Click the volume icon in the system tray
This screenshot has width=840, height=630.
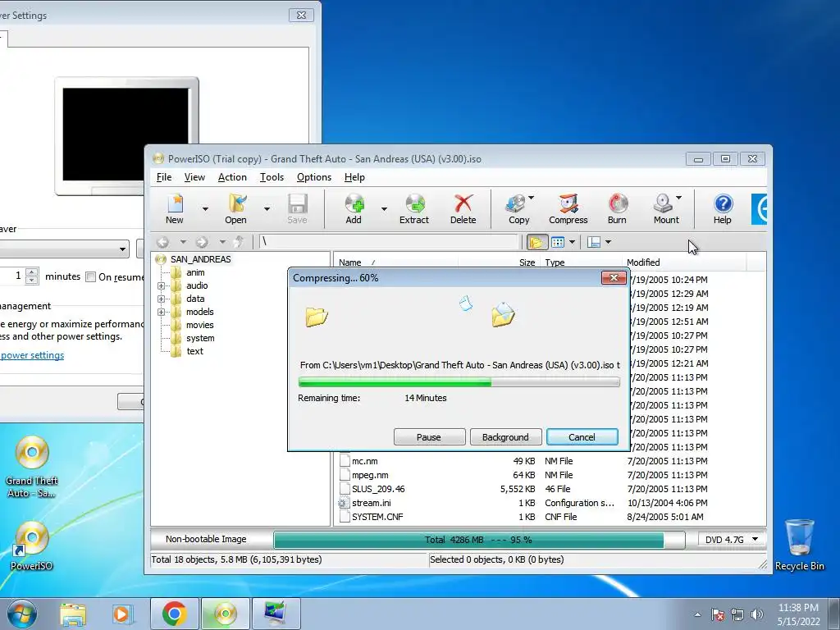[x=756, y=614]
